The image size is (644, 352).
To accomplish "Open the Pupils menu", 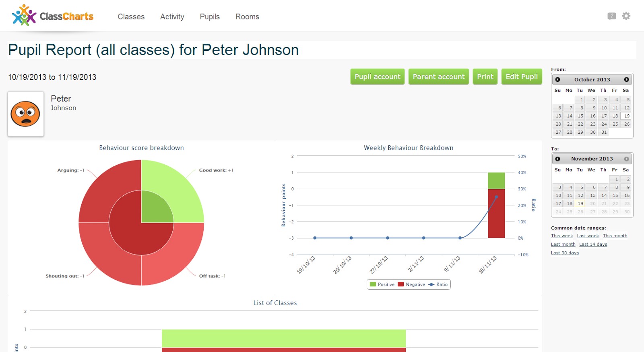I will pyautogui.click(x=210, y=17).
